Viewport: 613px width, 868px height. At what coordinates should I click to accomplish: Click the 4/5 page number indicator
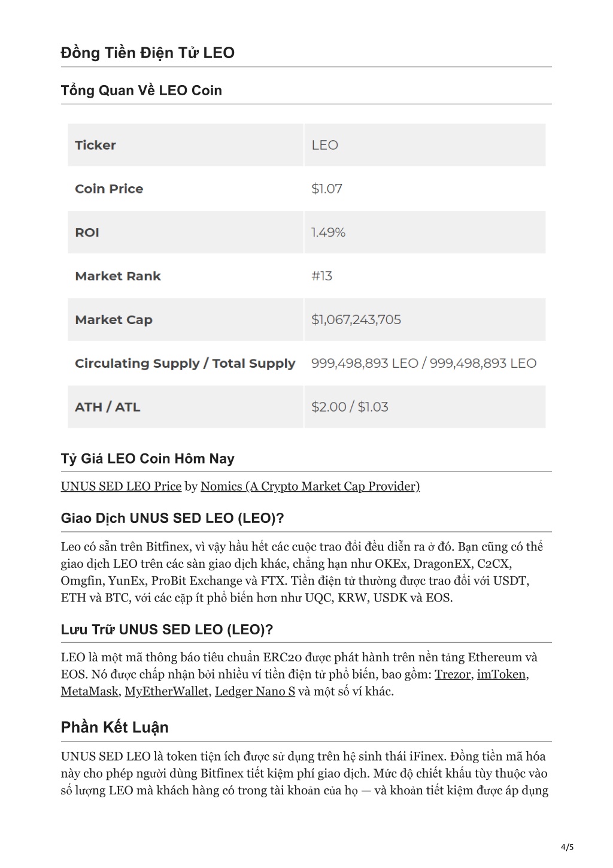(x=568, y=847)
